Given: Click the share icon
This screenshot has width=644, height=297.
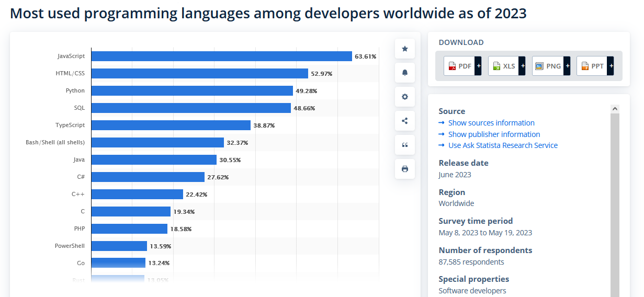Looking at the screenshot, I should click(x=405, y=121).
